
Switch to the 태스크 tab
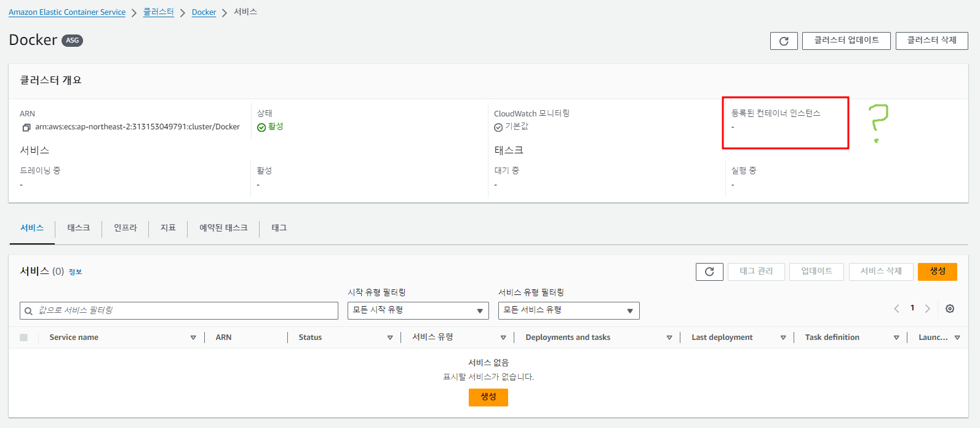click(x=79, y=228)
